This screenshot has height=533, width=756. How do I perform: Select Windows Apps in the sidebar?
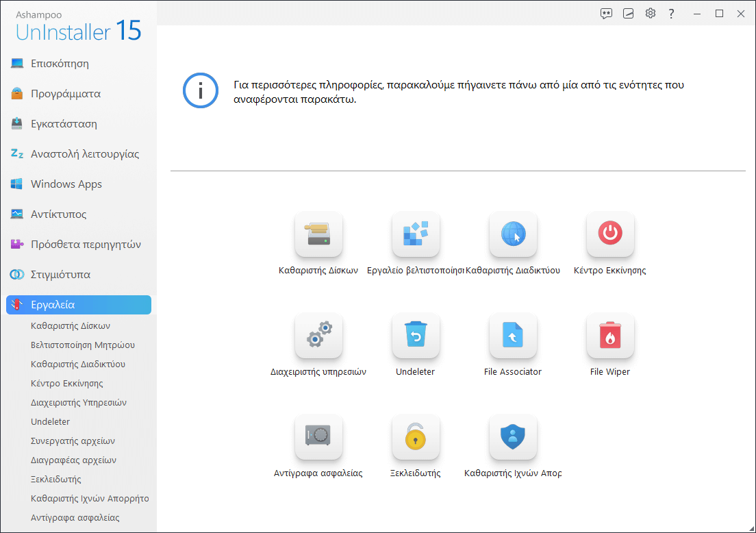point(79,184)
